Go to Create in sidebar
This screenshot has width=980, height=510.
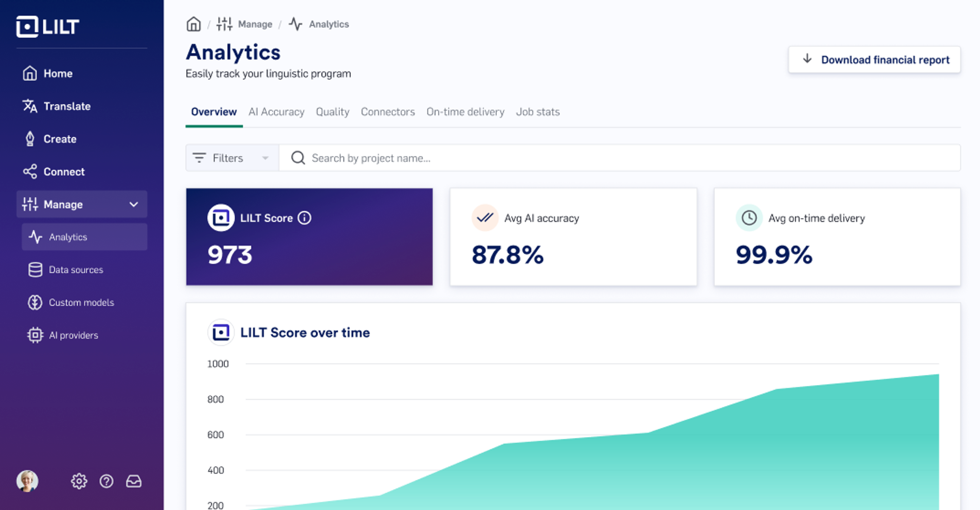click(82, 139)
